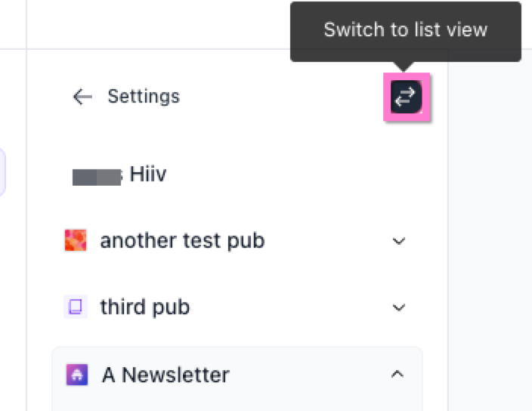This screenshot has height=411, width=532.
Task: Click the A Newsletter purple house icon
Action: tap(76, 374)
